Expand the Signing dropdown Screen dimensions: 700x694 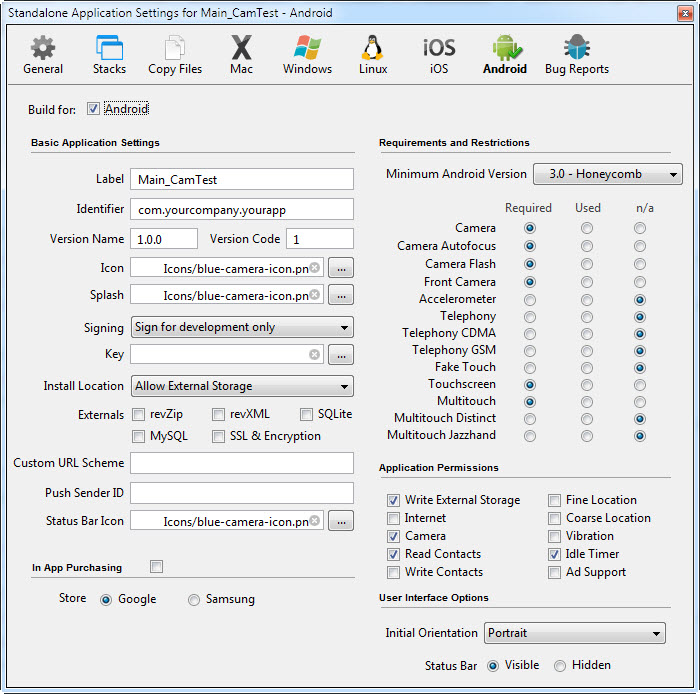[x=242, y=327]
